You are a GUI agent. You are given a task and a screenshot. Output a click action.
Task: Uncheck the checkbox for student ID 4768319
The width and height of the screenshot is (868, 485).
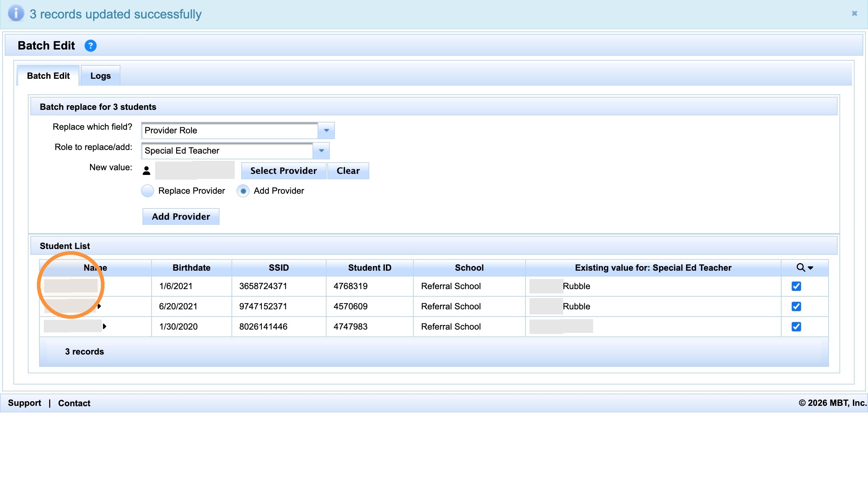click(x=796, y=286)
